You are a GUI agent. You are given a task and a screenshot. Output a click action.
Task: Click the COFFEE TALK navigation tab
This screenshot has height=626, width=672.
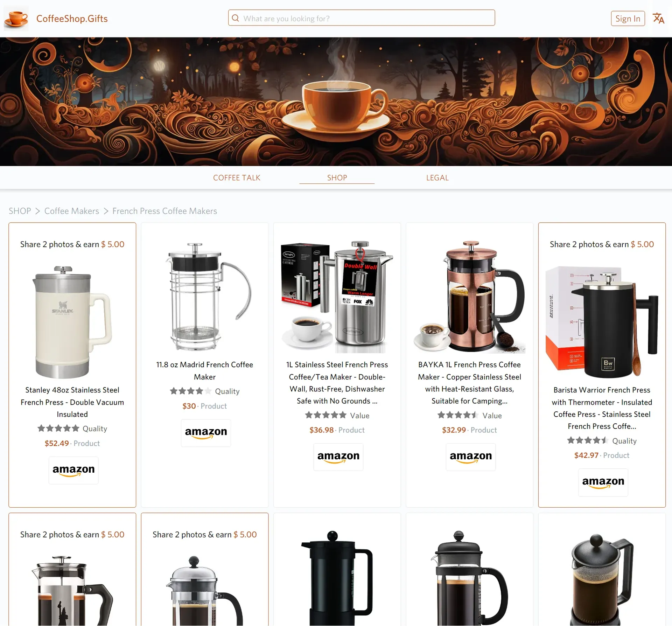(236, 178)
